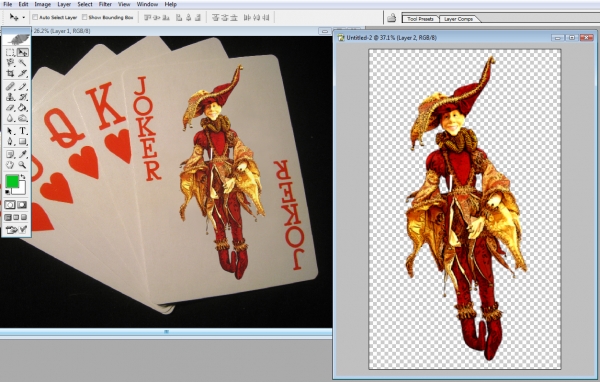Select the Move tool in toolbox

[x=23, y=52]
